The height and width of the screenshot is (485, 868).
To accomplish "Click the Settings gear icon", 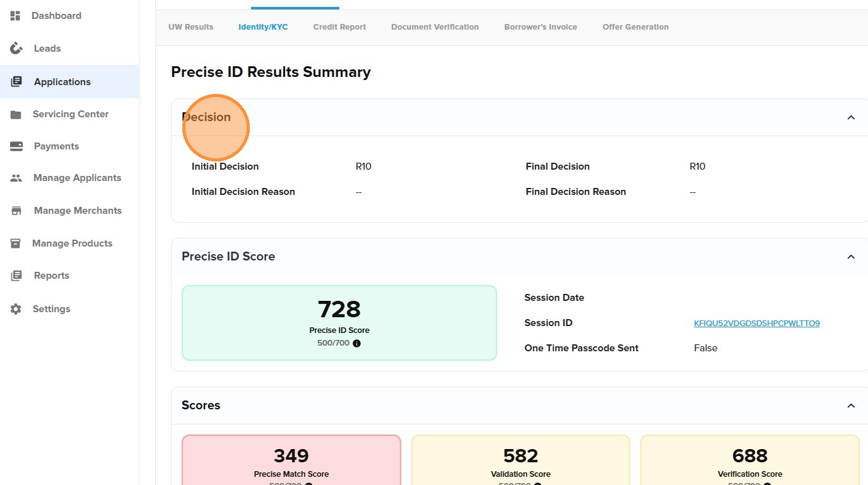I will click(16, 309).
